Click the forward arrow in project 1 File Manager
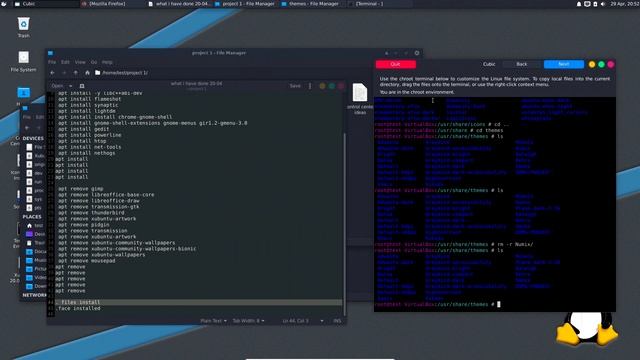640x360 pixels. point(64,73)
